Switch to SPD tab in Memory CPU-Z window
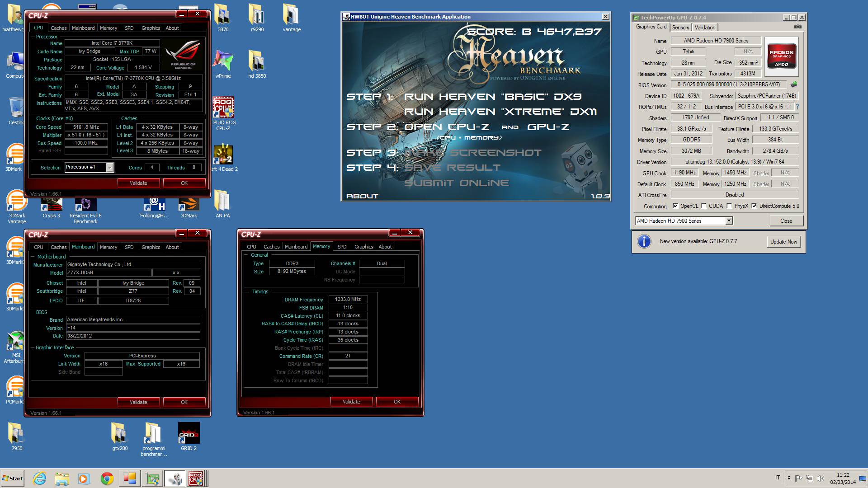 [x=342, y=247]
